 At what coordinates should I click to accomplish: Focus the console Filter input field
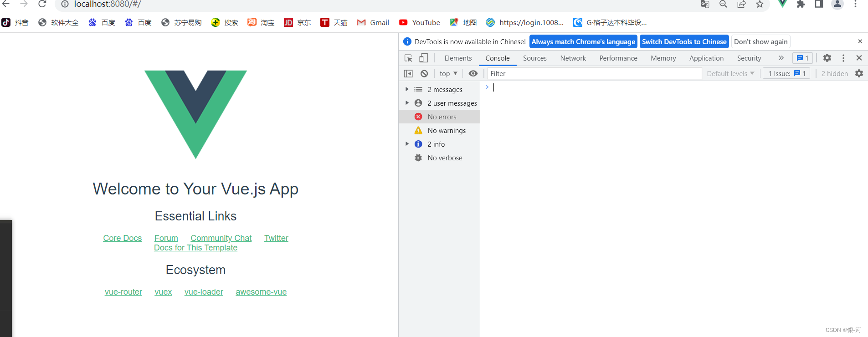click(594, 73)
